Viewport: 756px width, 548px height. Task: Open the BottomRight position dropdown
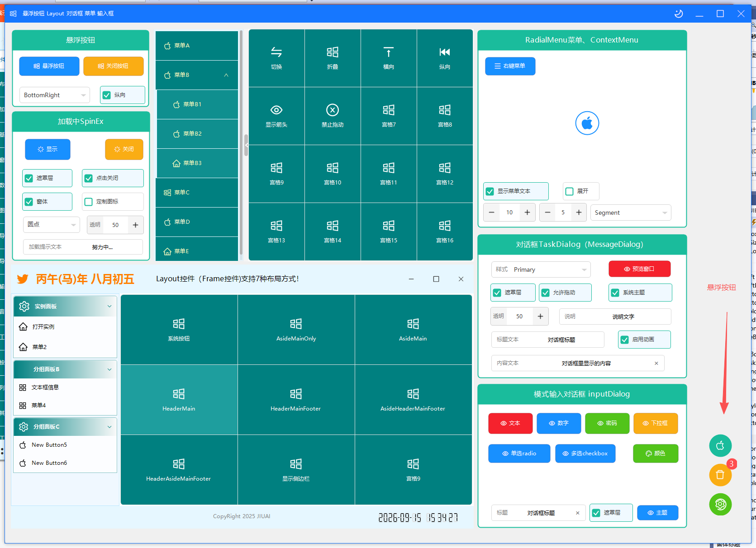click(54, 95)
